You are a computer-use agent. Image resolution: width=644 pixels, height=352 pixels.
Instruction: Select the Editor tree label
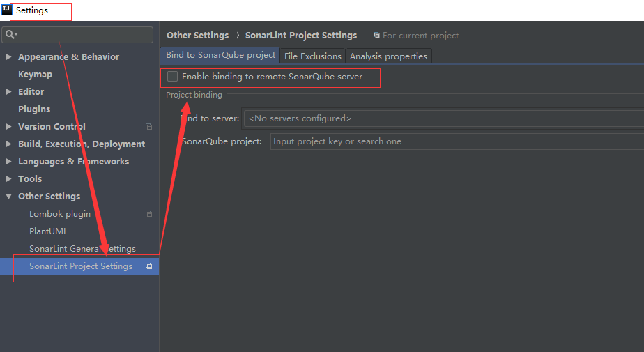(x=31, y=91)
